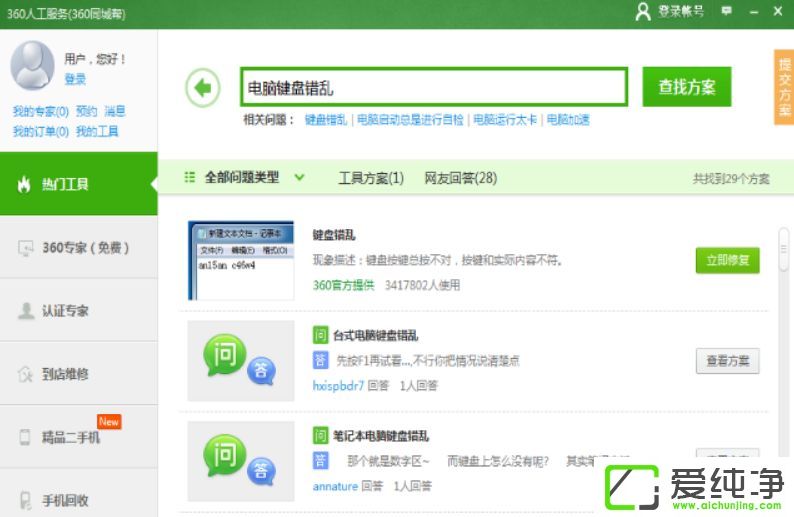Open the 预约 link
The image size is (794, 517).
(87, 111)
